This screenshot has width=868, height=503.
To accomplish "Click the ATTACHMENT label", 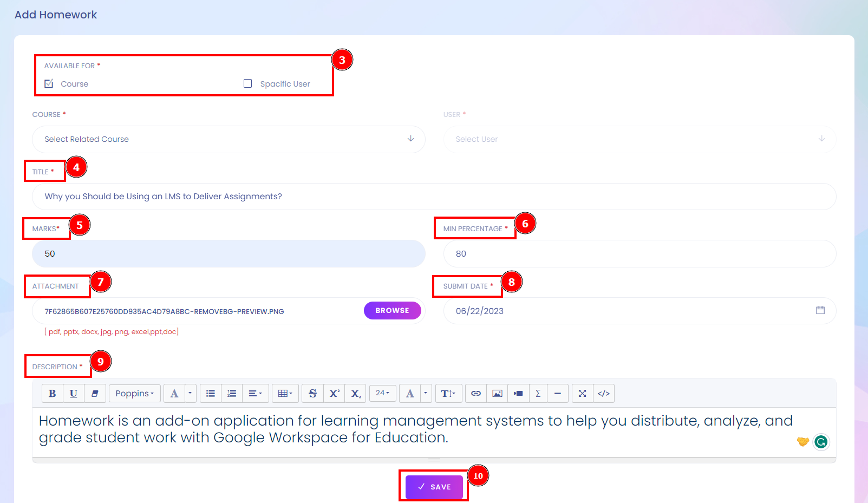I will pos(55,286).
